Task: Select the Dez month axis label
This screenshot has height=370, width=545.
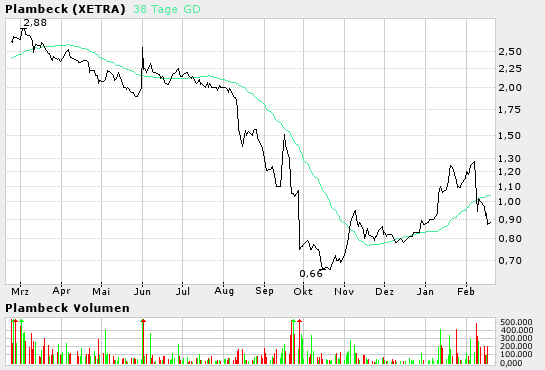Action: click(384, 291)
